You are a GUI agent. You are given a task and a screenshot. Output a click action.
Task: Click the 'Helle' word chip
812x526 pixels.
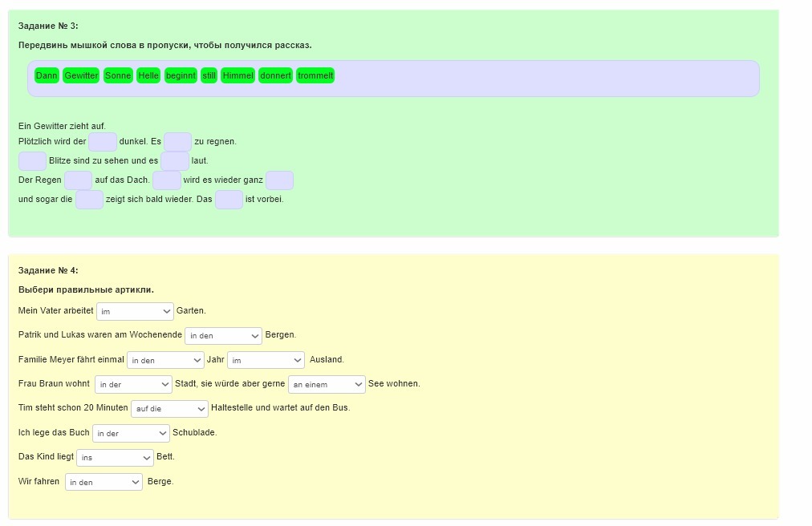tap(148, 75)
